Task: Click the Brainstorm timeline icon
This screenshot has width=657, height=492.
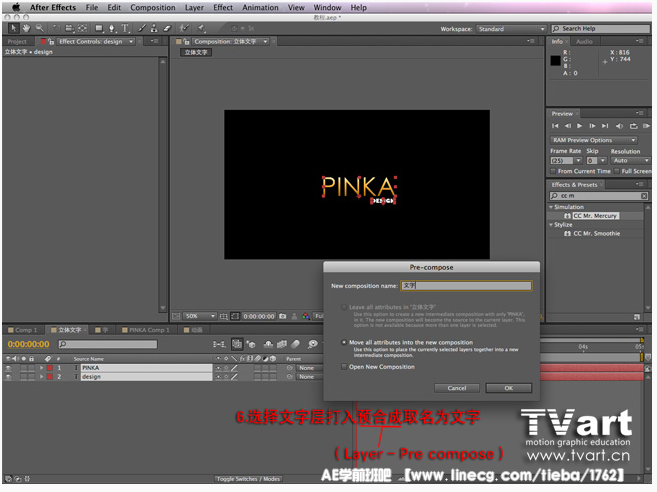Action: point(313,344)
